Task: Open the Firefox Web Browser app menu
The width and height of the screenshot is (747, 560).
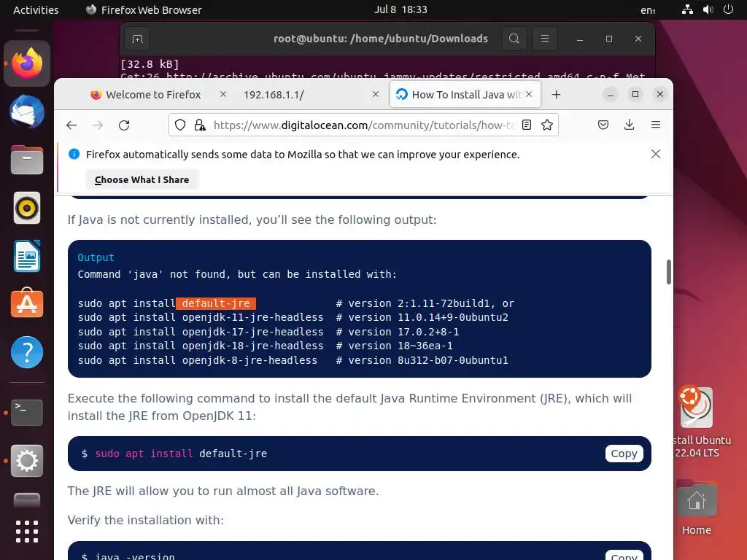Action: click(x=144, y=9)
